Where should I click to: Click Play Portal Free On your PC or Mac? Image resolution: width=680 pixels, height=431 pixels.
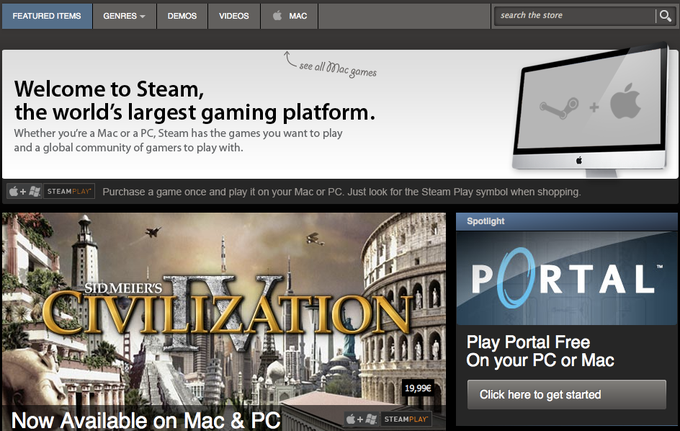pos(540,351)
